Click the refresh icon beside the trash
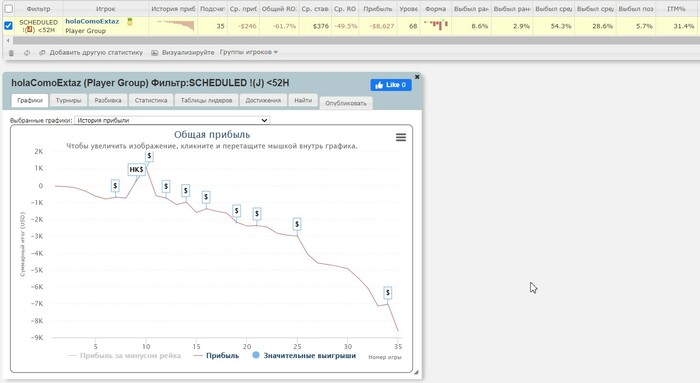700x383 pixels. [27, 53]
